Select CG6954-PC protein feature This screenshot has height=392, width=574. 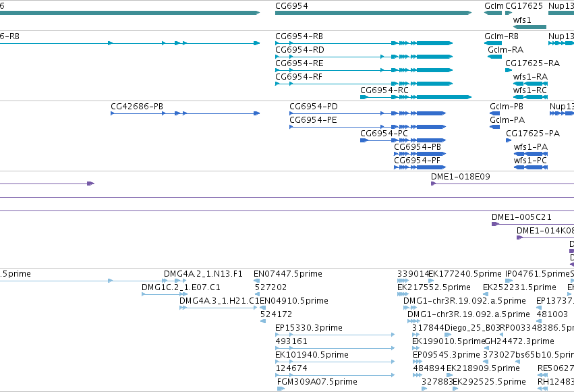403,140
